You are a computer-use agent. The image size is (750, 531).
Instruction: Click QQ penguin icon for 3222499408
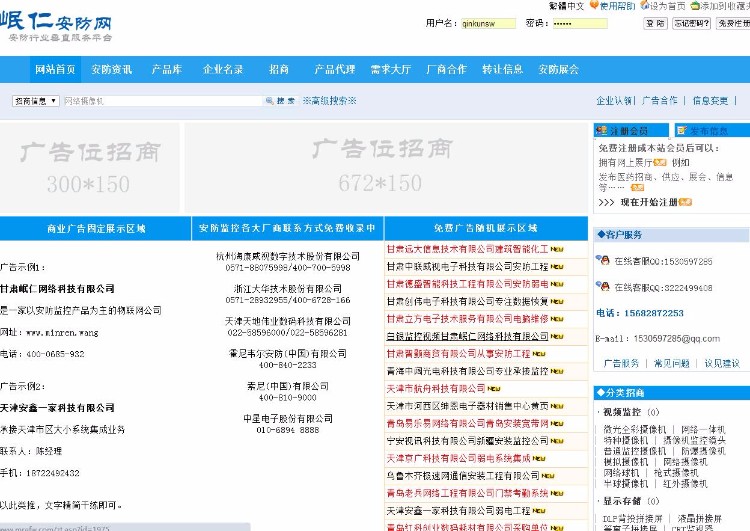click(603, 288)
